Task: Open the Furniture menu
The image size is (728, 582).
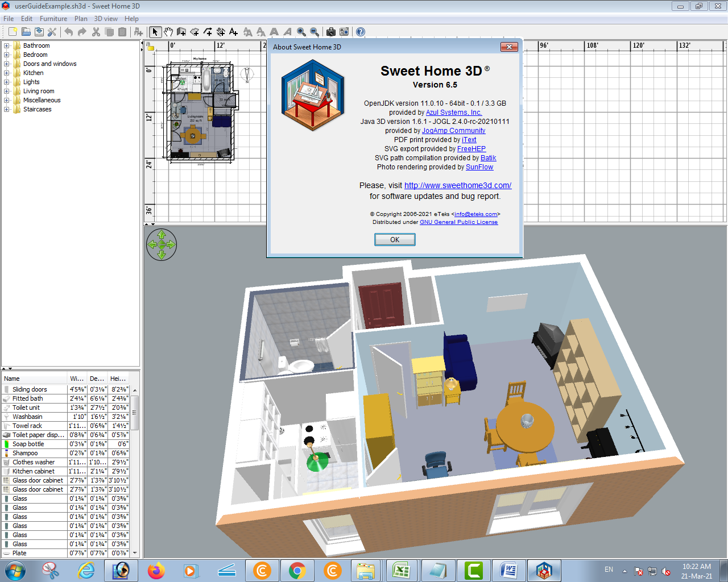Action: point(53,19)
